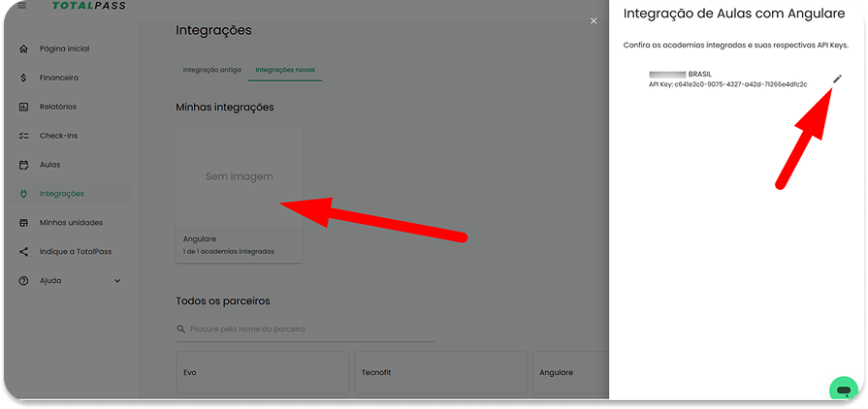Select Integrações in the sidebar
Screen dimensions: 868x409
click(x=73, y=194)
